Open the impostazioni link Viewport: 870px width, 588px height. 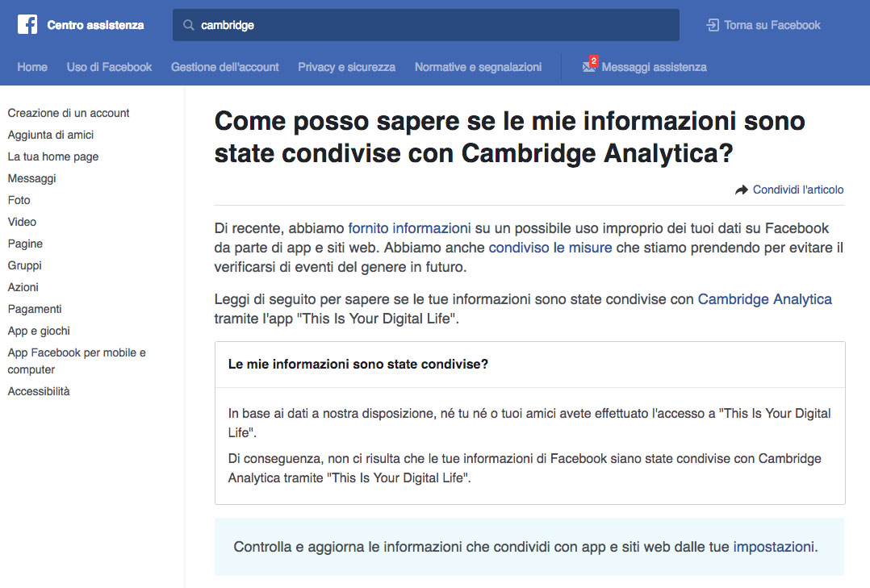773,547
